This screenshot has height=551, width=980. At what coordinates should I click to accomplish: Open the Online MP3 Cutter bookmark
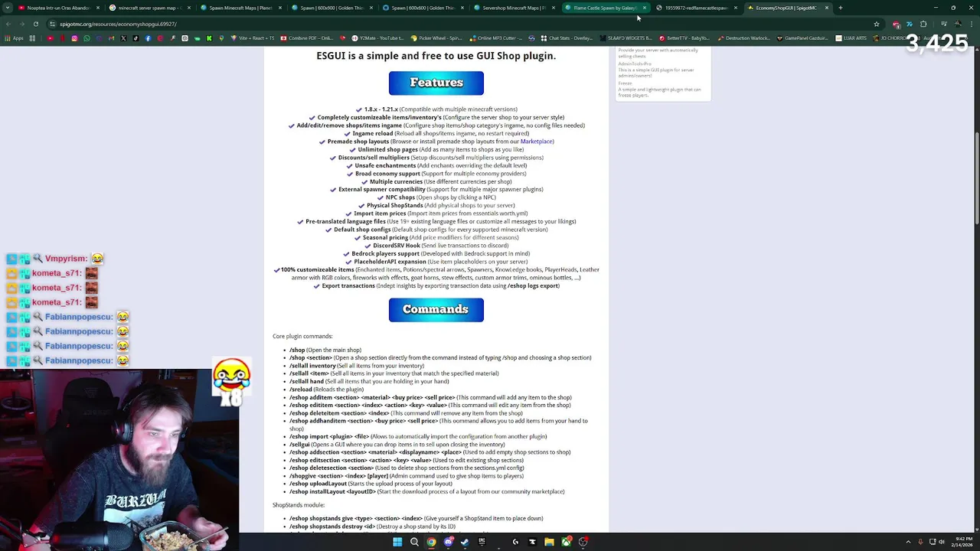click(x=496, y=38)
